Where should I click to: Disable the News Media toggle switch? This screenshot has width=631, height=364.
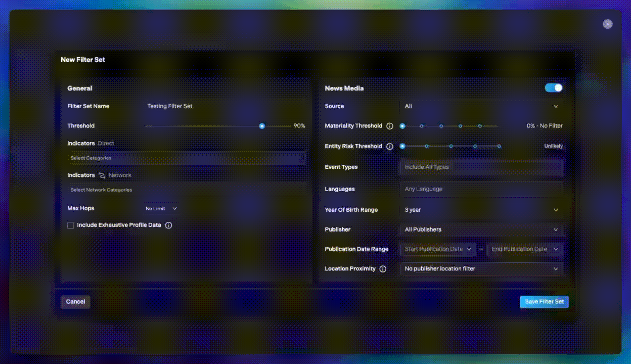[x=554, y=88]
